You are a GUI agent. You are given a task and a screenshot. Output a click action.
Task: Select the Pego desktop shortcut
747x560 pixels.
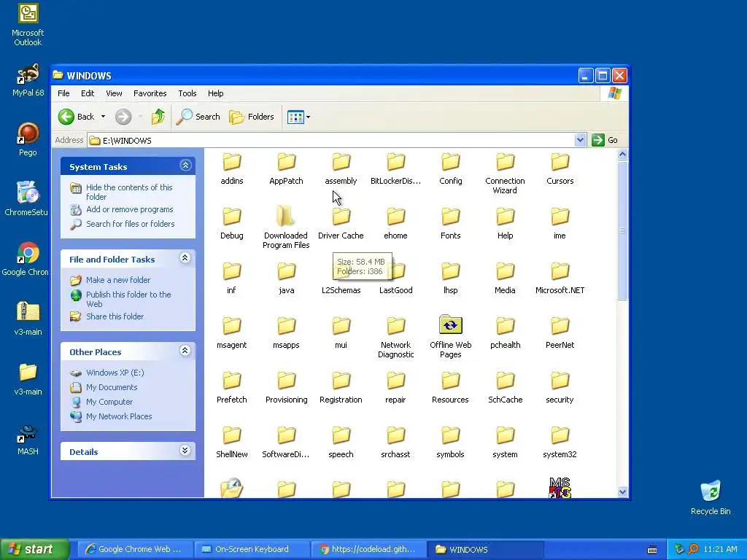[28, 139]
